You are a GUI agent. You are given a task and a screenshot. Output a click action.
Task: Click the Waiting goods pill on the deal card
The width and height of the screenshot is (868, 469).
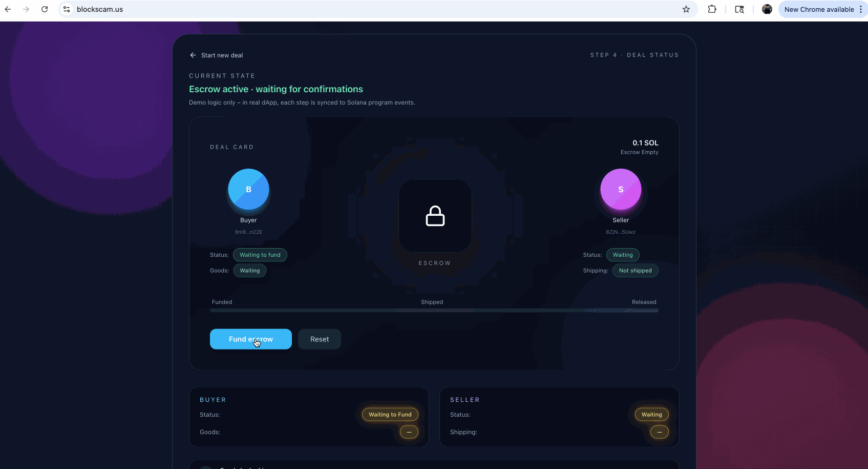[x=249, y=270]
